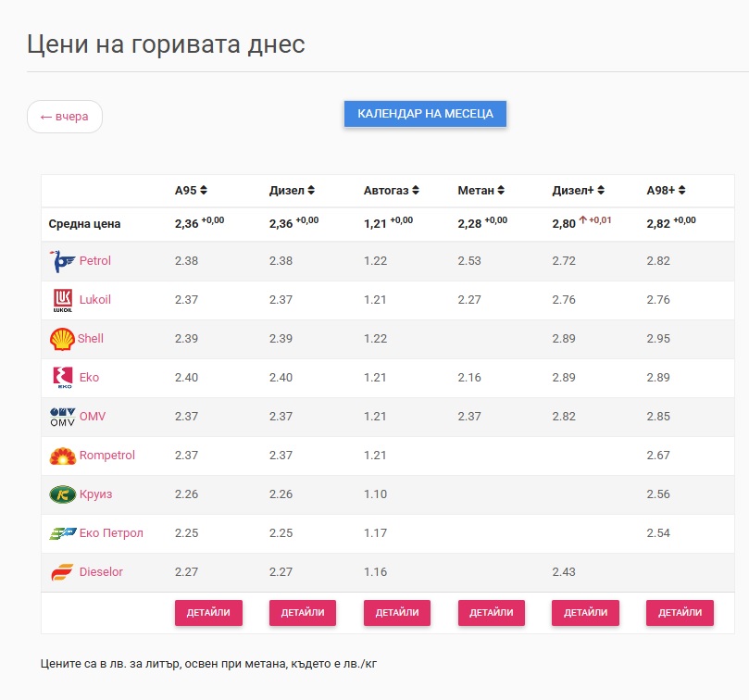Open the Круиз station link
Viewport: 749px width, 700px height.
(95, 494)
